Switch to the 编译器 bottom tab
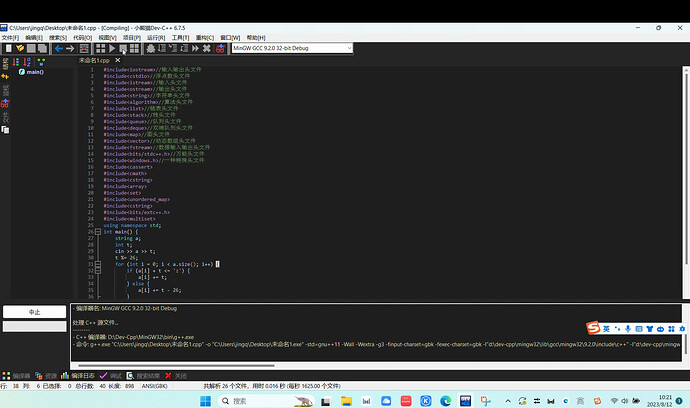The width and height of the screenshot is (690, 408). 16,376
